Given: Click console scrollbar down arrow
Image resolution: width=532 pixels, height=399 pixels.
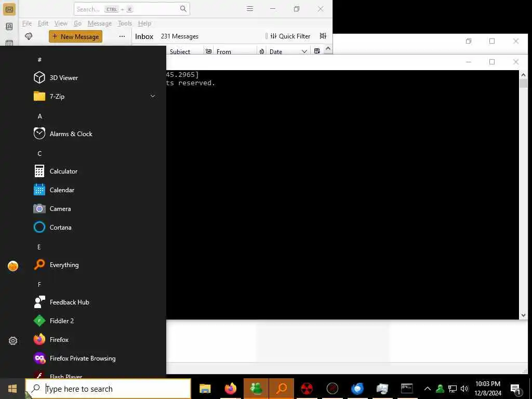Looking at the screenshot, I should coord(523,315).
